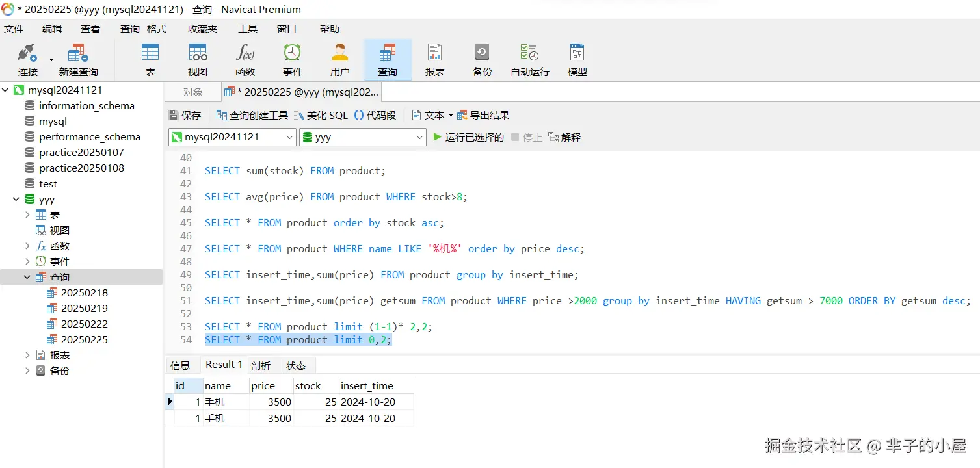The width and height of the screenshot is (980, 468).
Task: Open the 模型 (Model) toolbar icon
Action: tap(577, 60)
